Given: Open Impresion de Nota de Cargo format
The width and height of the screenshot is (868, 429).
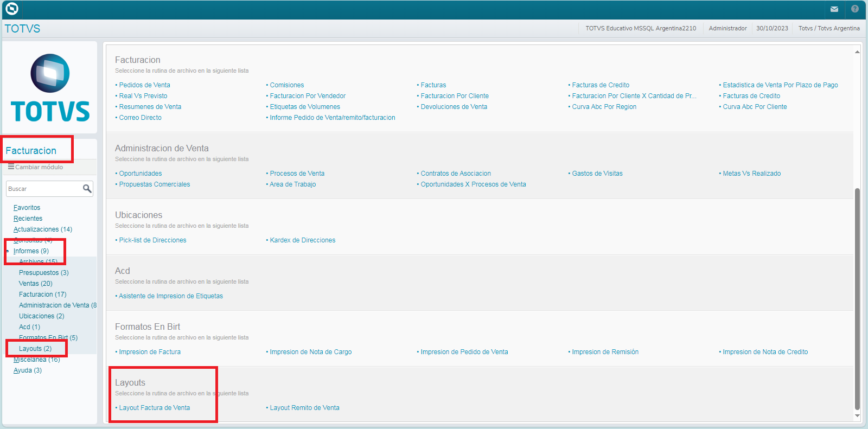Looking at the screenshot, I should pos(311,352).
